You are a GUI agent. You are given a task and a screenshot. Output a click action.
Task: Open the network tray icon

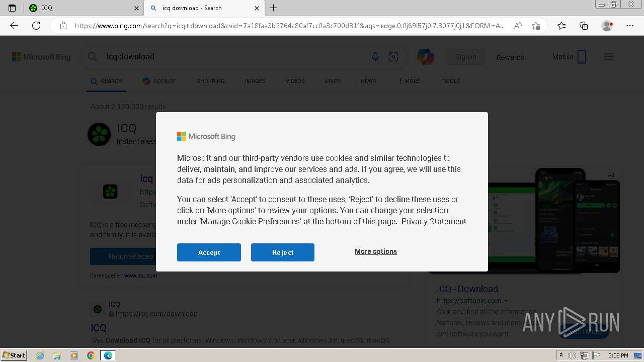pos(584,355)
